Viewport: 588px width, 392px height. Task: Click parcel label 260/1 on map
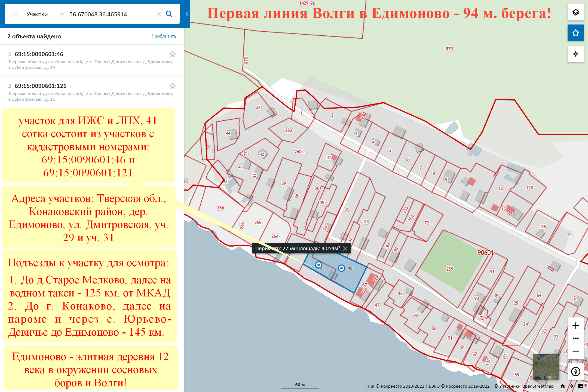[300, 152]
